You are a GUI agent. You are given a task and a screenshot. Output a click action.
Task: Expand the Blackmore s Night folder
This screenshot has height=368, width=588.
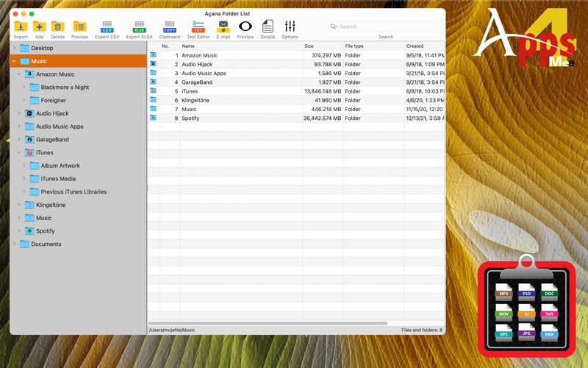pos(24,87)
